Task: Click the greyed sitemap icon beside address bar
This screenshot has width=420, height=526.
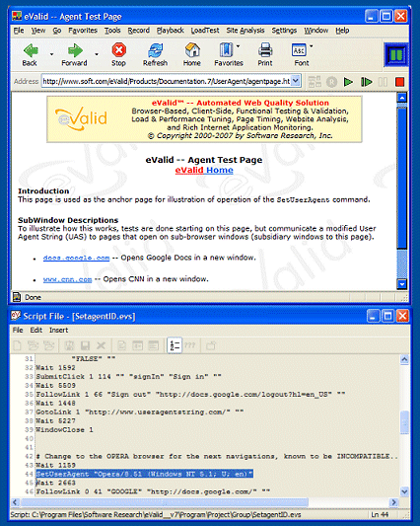Action: coord(315,82)
